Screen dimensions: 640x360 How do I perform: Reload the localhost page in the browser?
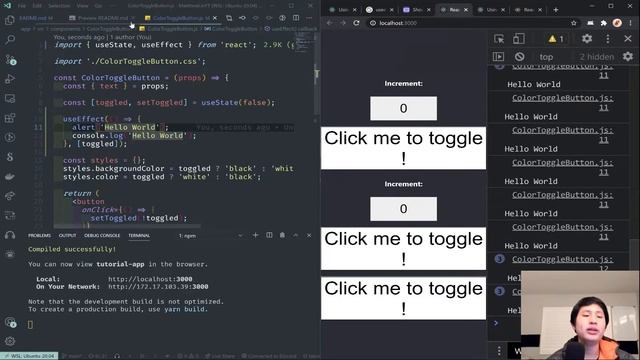[x=356, y=23]
